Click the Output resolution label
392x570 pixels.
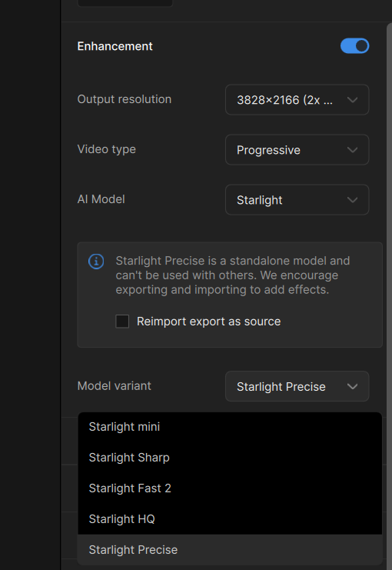125,99
